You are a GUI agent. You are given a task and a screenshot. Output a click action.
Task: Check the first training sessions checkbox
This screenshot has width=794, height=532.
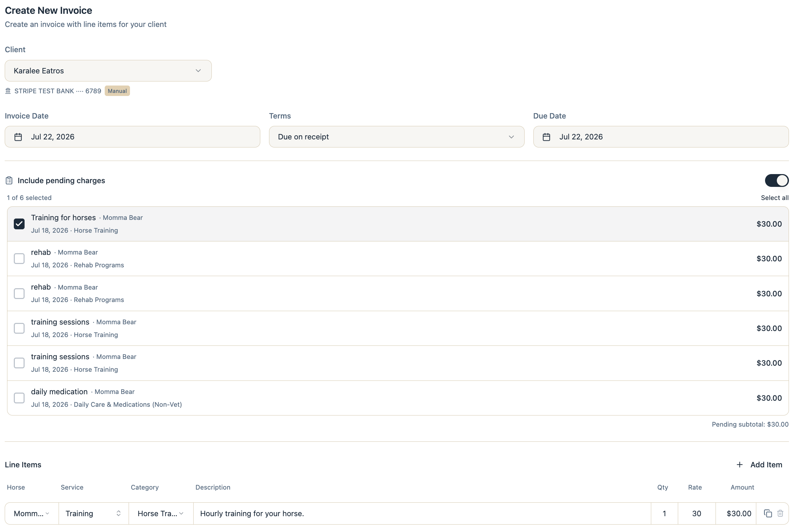coord(19,328)
